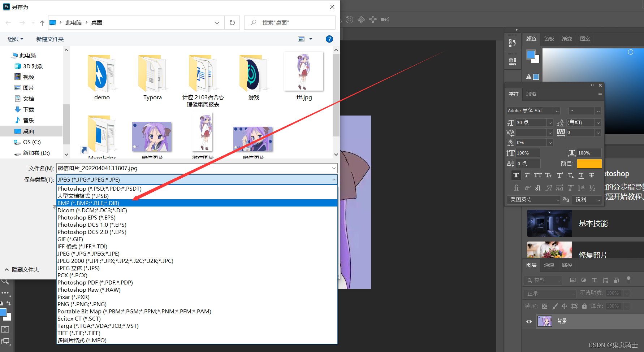Viewport: 644px width, 352px height.
Task: Click swap foreground and background colors icon
Action: click(x=8, y=303)
